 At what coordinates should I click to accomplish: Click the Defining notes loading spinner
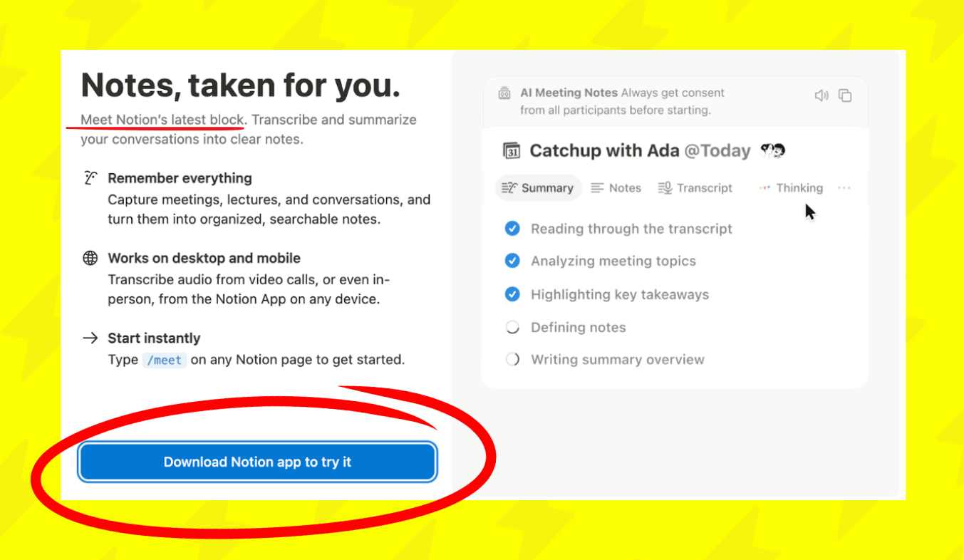tap(512, 328)
